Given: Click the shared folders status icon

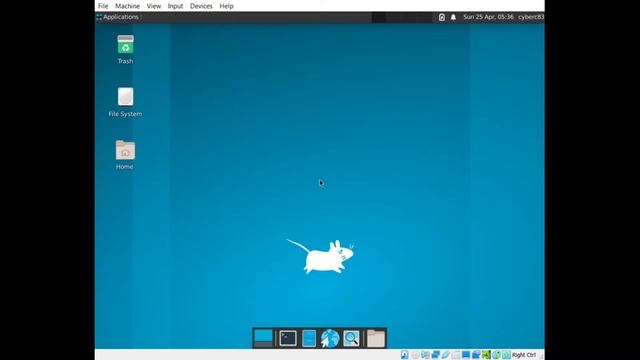Looking at the screenshot, I should [456, 355].
